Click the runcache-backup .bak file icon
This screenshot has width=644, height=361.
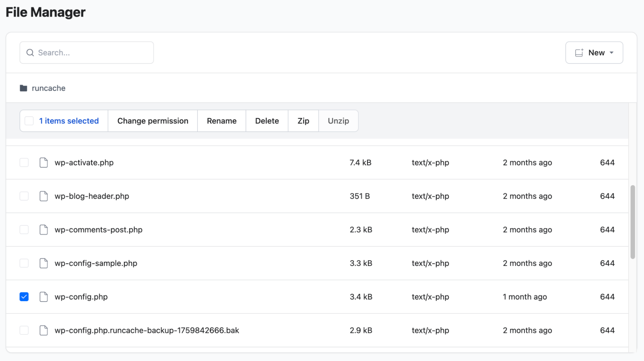click(43, 330)
